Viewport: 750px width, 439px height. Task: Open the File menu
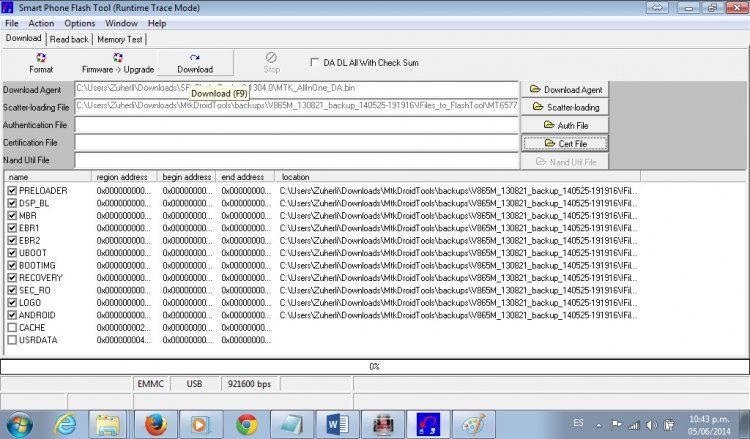pyautogui.click(x=11, y=23)
